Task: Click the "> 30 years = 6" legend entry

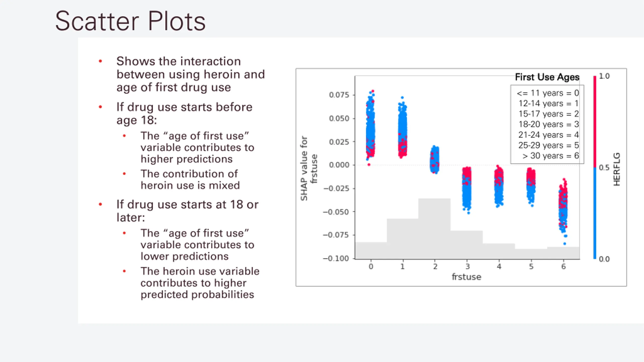Action: tap(550, 156)
